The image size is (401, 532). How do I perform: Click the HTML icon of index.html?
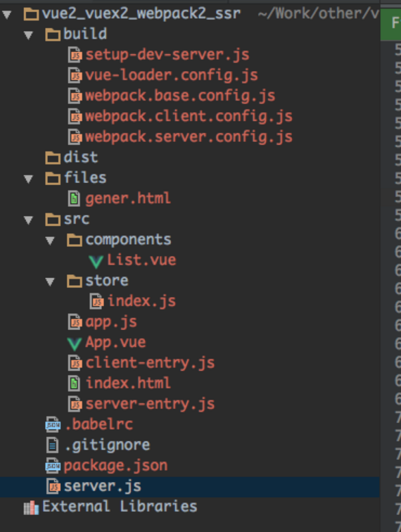(74, 384)
